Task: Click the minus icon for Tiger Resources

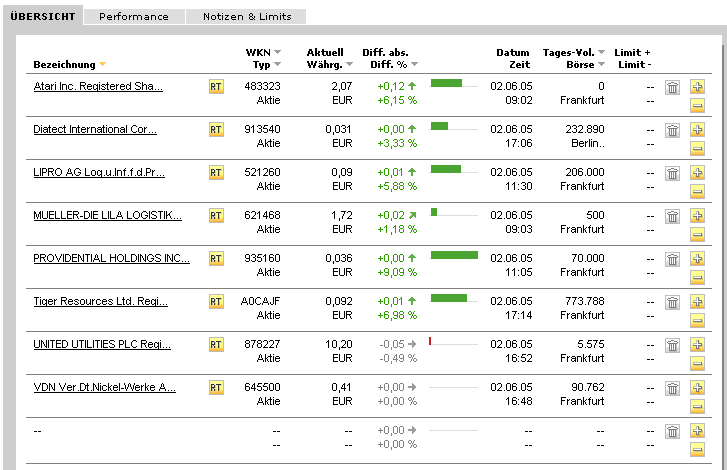Action: 697,320
